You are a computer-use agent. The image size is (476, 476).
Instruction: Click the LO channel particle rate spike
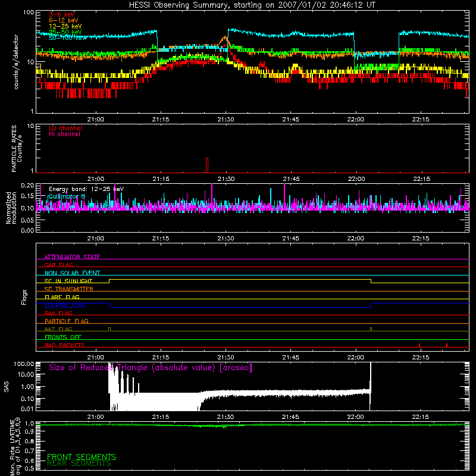click(207, 165)
